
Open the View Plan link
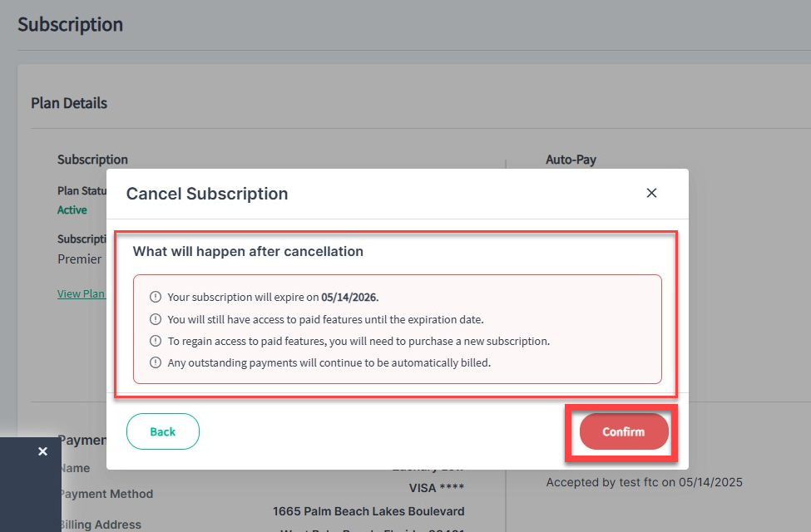click(82, 293)
